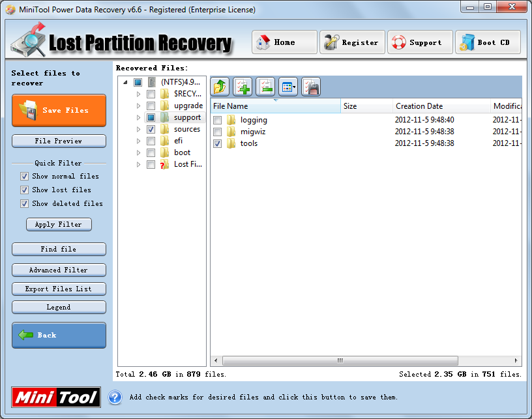Click the go up one folder toolbar icon
Viewport: 532px width, 419px height.
(x=220, y=87)
